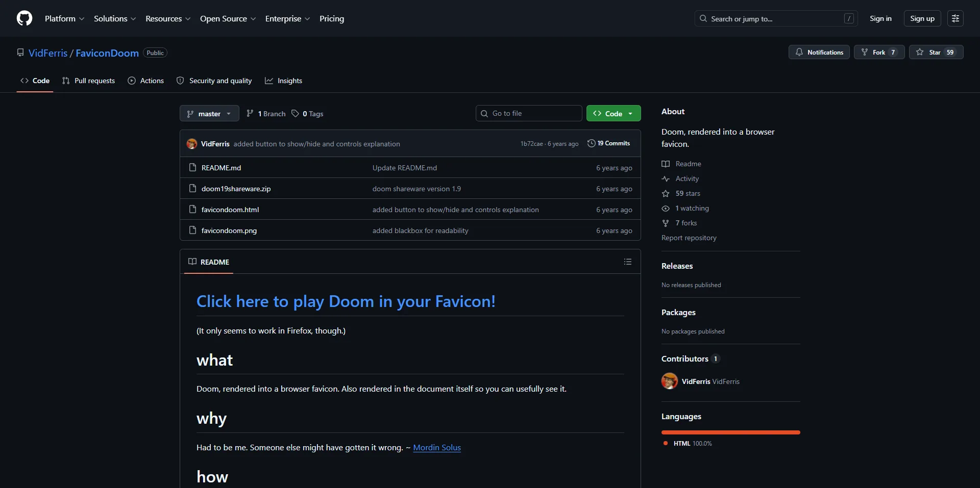980x488 pixels.
Task: Open the Mordin Solus link
Action: click(x=437, y=447)
